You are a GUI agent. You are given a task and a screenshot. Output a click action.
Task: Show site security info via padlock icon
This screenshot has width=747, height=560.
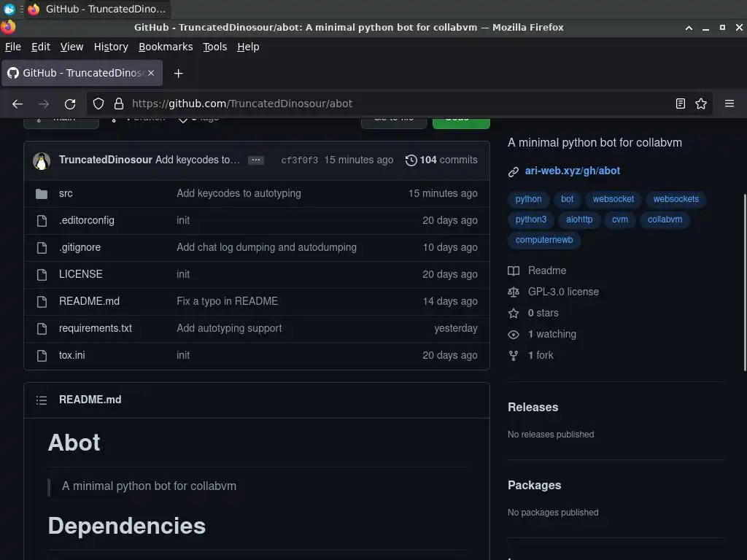point(119,104)
